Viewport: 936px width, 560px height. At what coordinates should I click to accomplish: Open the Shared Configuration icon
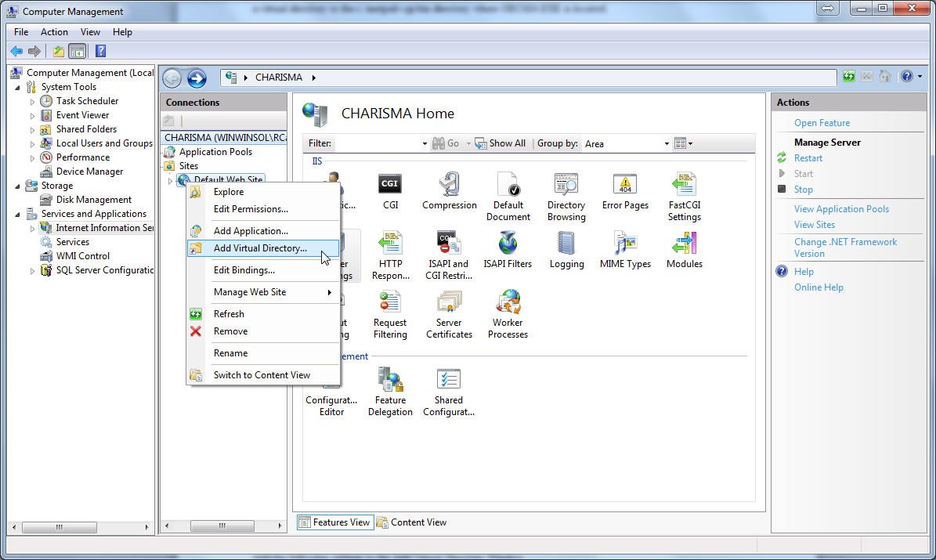448,392
